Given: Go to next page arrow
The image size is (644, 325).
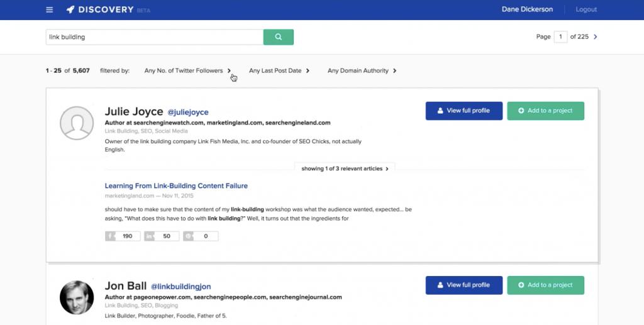Looking at the screenshot, I should click(596, 37).
